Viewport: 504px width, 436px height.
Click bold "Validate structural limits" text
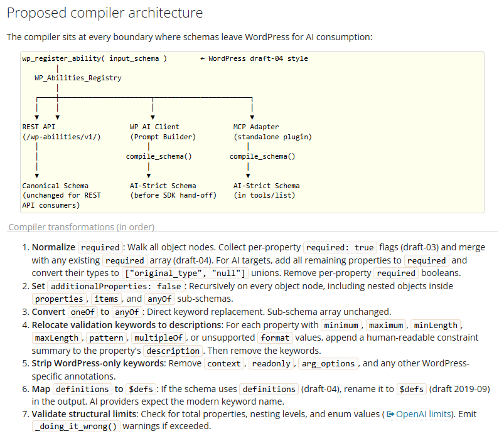(84, 414)
